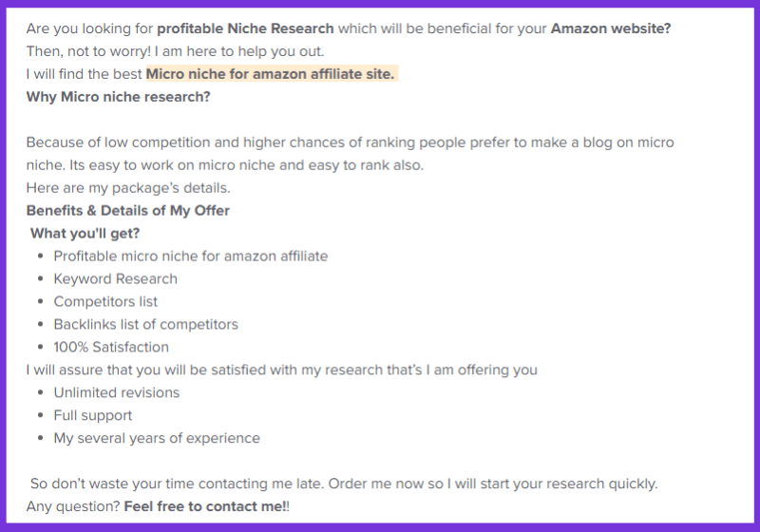Viewport: 760px width, 532px height.
Task: Click the 'Why Micro niche research?' heading
Action: point(118,97)
